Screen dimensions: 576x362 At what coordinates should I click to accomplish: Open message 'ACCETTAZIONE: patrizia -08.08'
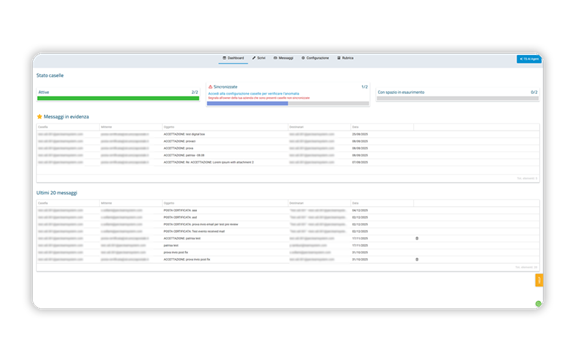click(x=184, y=155)
